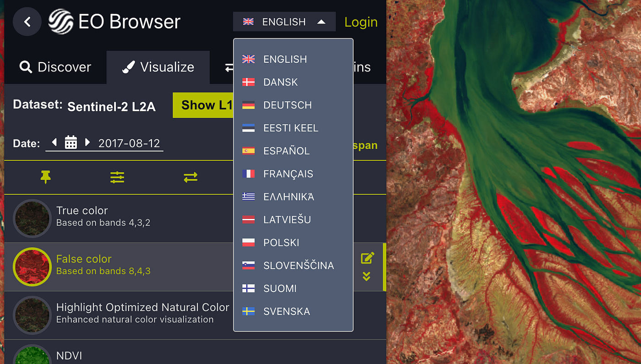
Task: Click the EO Browser swirl logo
Action: 61,22
